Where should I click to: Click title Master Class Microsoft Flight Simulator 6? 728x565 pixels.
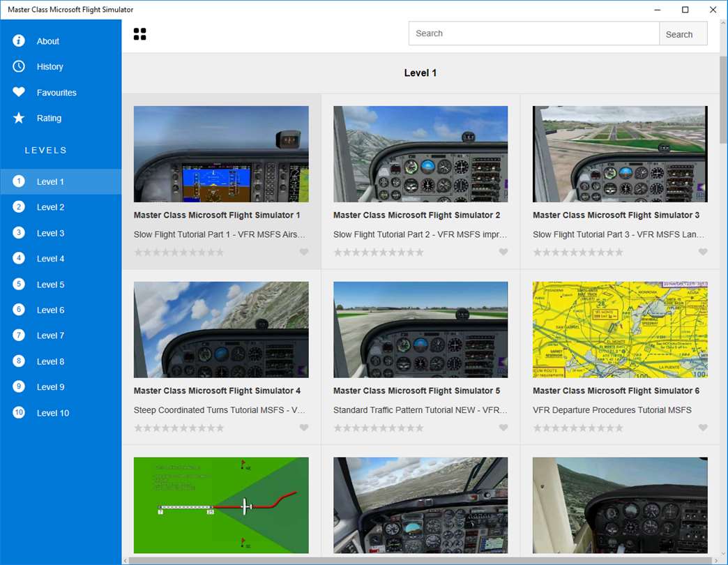pyautogui.click(x=616, y=391)
